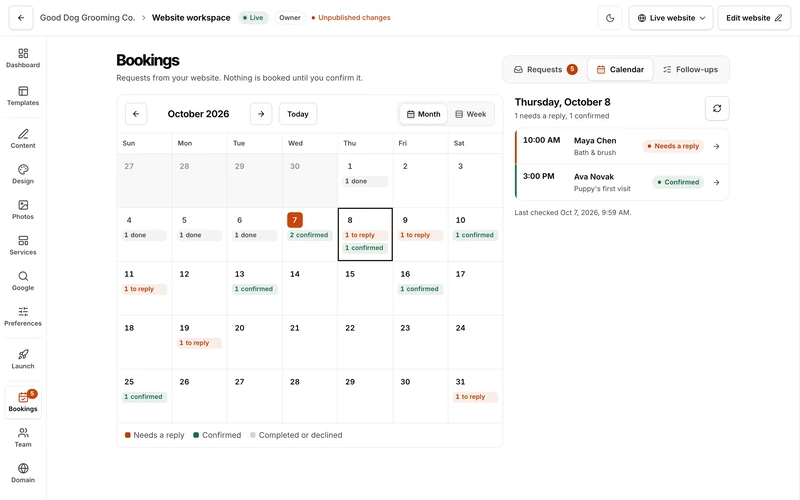Open the Google search icon
Image resolution: width=800 pixels, height=500 pixels.
23,281
